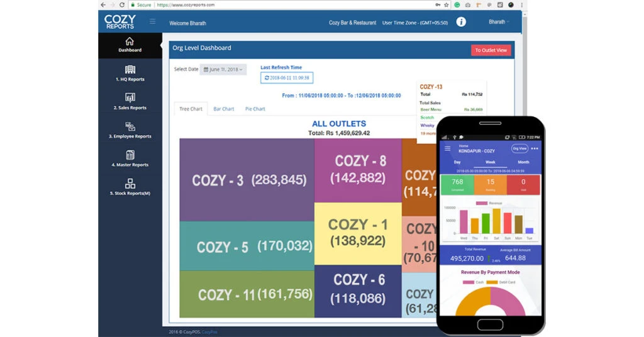The height and width of the screenshot is (337, 644).
Task: Click the COZY - 3 purple treemap tile
Action: click(247, 180)
